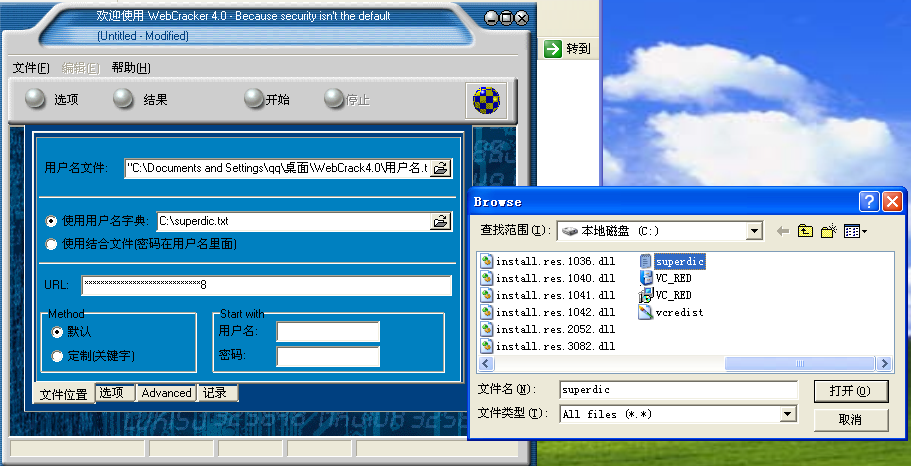Viewport: 911px width, 466px height.
Task: Click the checkered globe logo icon
Action: (486, 100)
